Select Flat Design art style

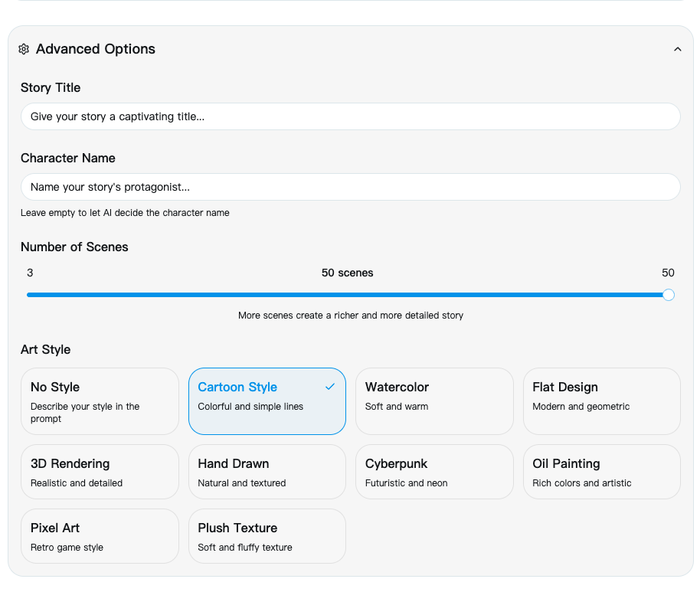[601, 401]
